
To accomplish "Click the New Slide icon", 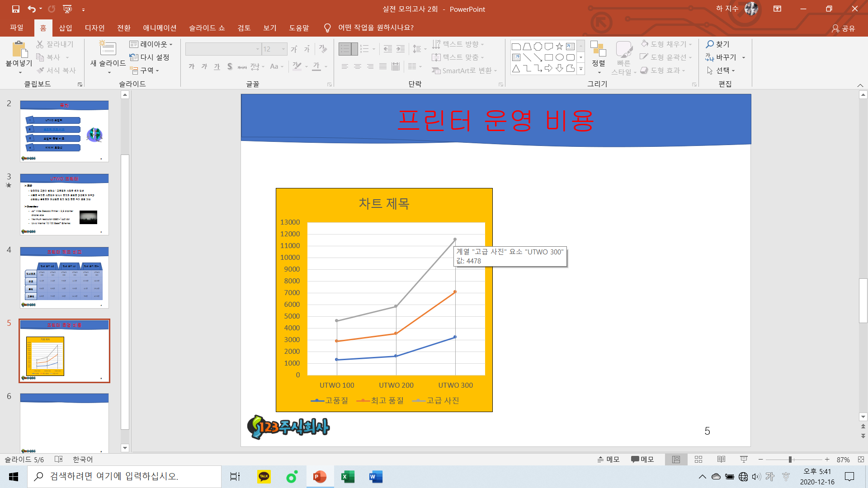I will (x=108, y=49).
